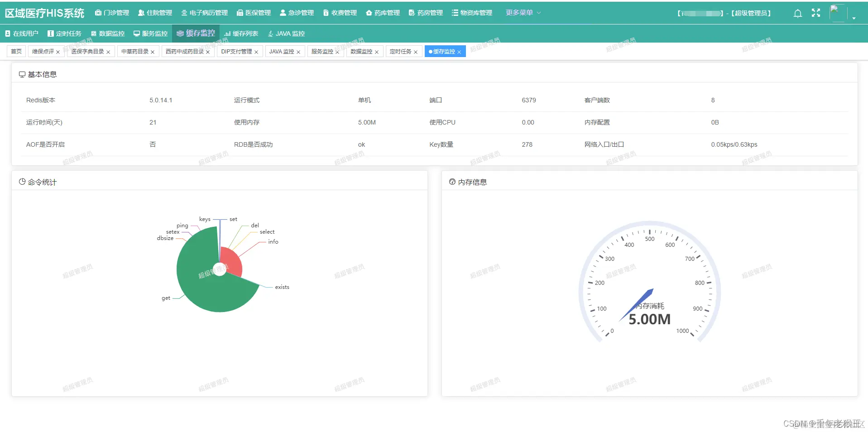Open the 住院管理 module menu
Image resolution: width=868 pixels, height=432 pixels.
154,13
